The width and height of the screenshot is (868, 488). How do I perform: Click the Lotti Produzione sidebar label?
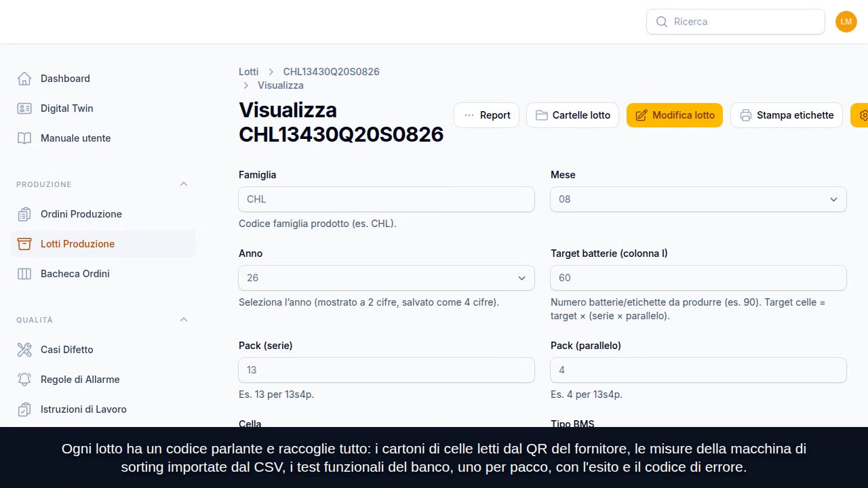[x=77, y=244]
